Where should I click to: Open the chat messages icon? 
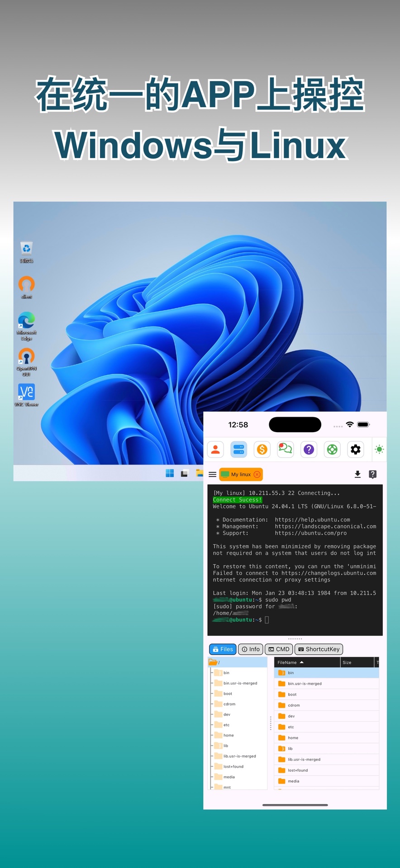(x=286, y=449)
